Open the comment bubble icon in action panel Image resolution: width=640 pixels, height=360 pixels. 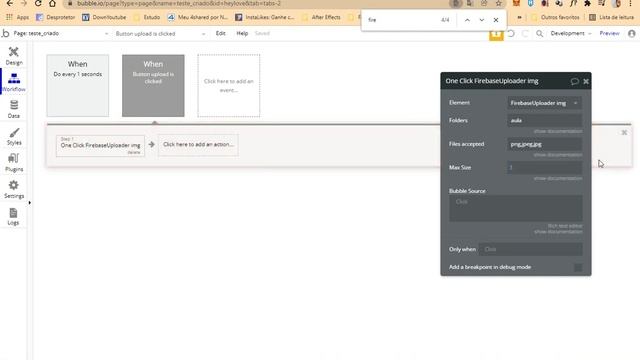(574, 81)
